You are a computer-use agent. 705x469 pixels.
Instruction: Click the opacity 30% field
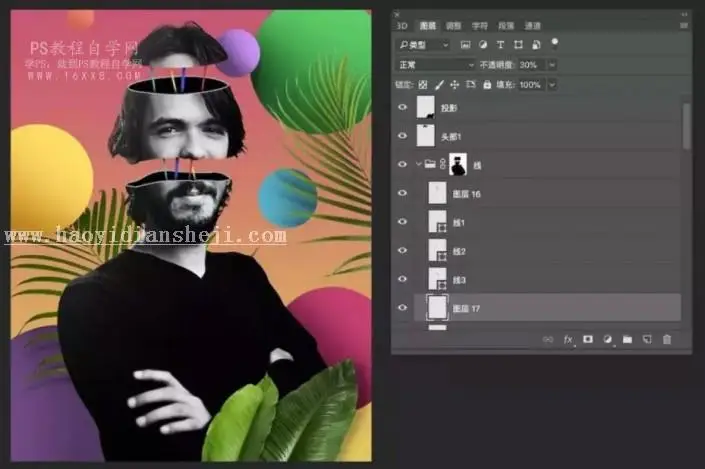pyautogui.click(x=532, y=65)
